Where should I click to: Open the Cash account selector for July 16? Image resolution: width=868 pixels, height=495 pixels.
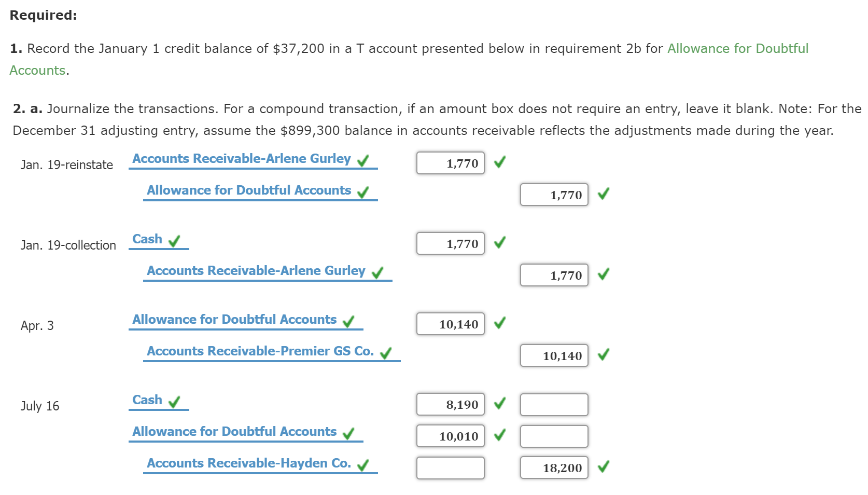(x=147, y=400)
